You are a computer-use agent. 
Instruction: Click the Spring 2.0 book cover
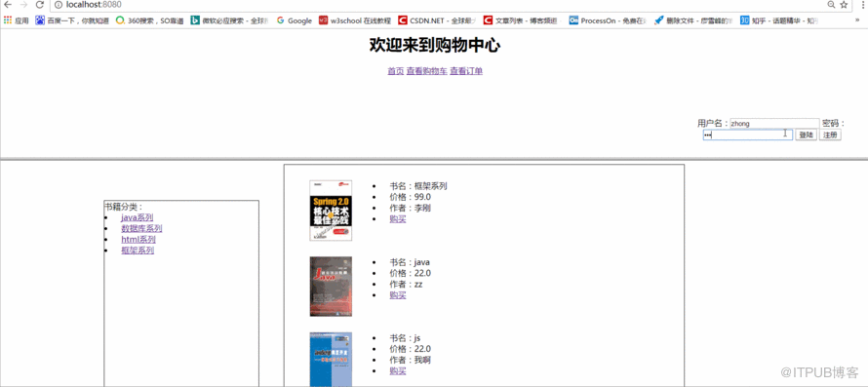click(x=331, y=211)
